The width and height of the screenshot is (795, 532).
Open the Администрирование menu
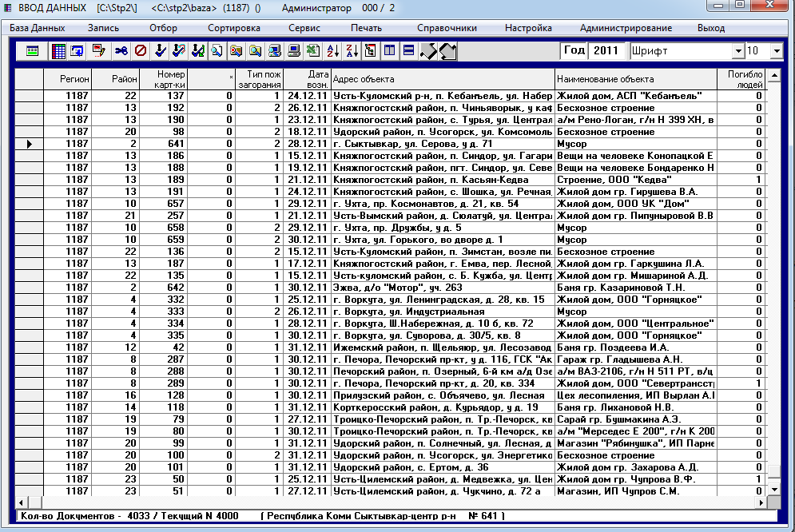pyautogui.click(x=626, y=28)
